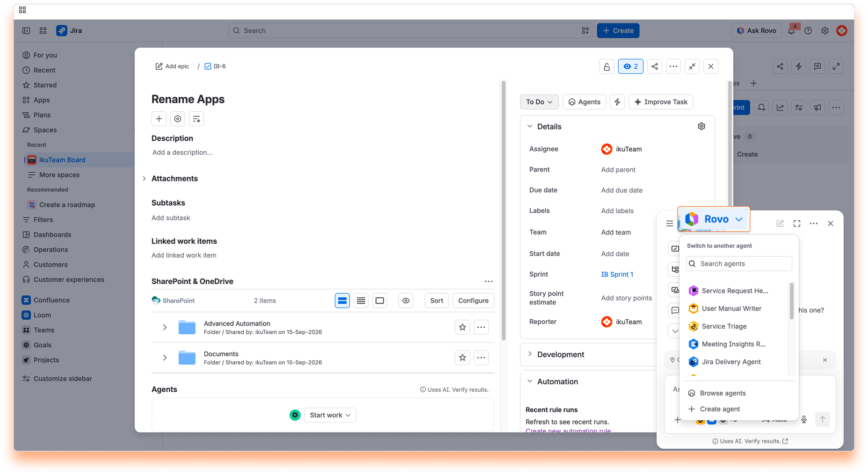
Task: Open SharePoint & OneDrive panel menu
Action: click(489, 281)
